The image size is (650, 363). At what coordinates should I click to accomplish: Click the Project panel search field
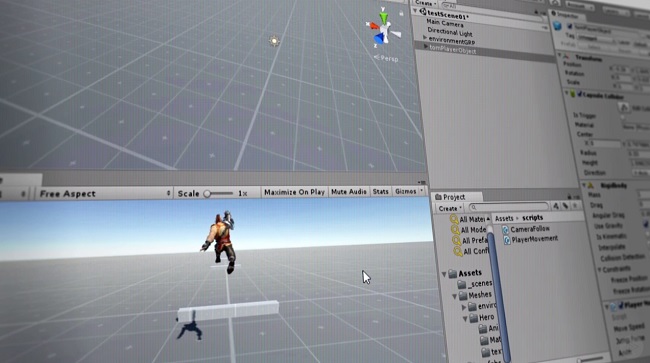point(509,206)
